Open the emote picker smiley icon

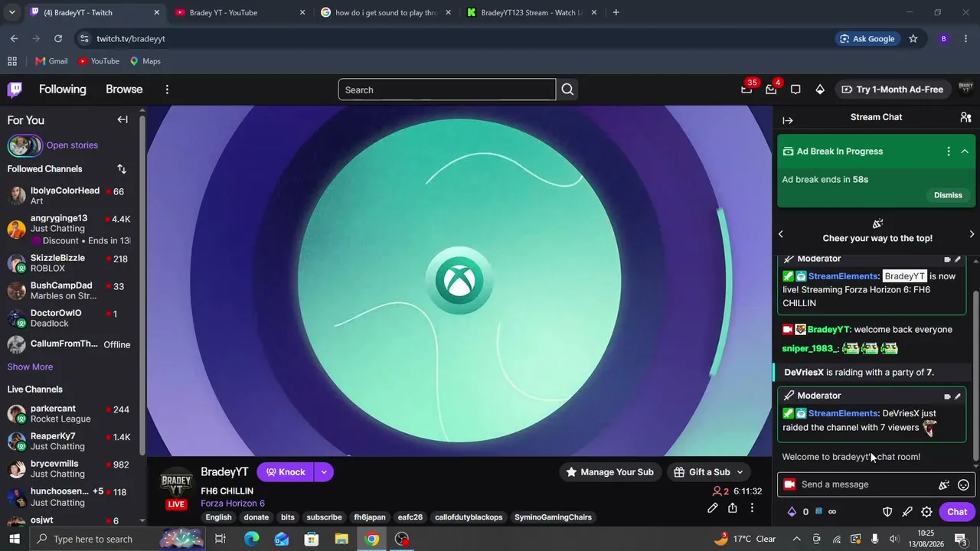tap(963, 484)
